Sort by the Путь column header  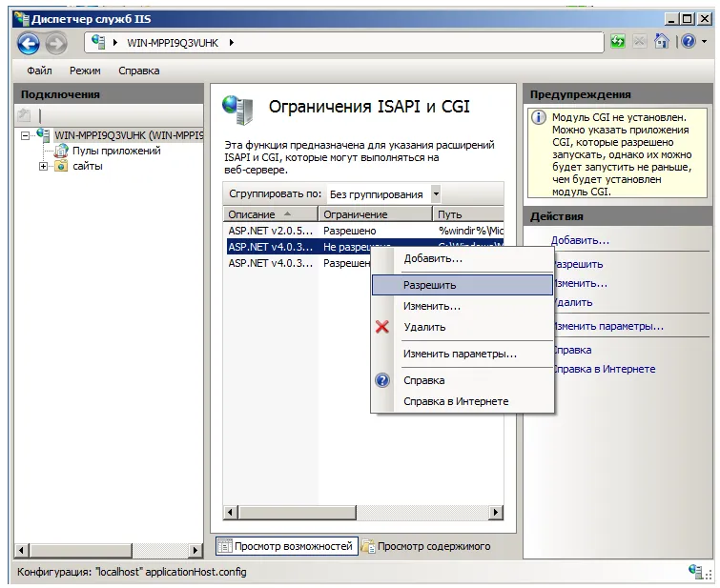(468, 214)
